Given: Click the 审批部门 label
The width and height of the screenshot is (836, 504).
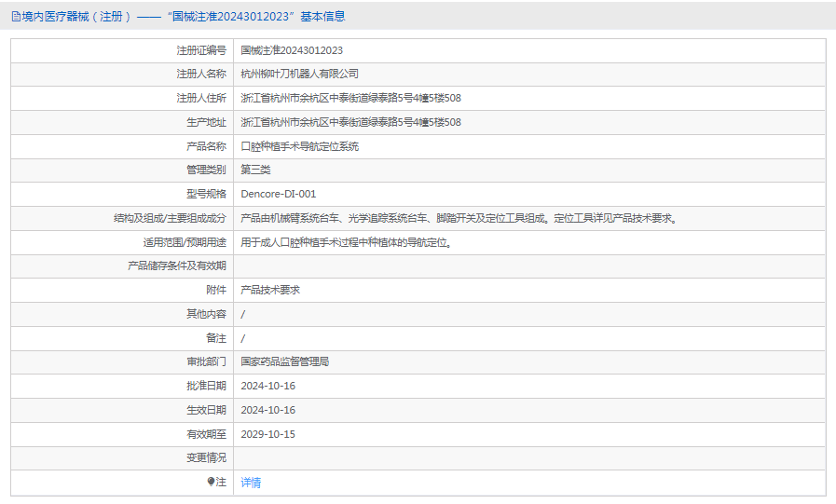Looking at the screenshot, I should (206, 361).
